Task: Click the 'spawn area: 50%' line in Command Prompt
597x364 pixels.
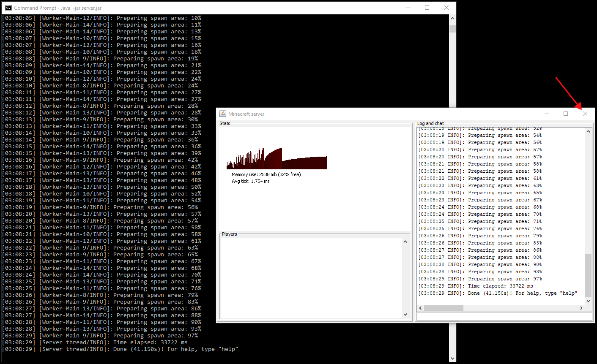Action: coord(101,187)
